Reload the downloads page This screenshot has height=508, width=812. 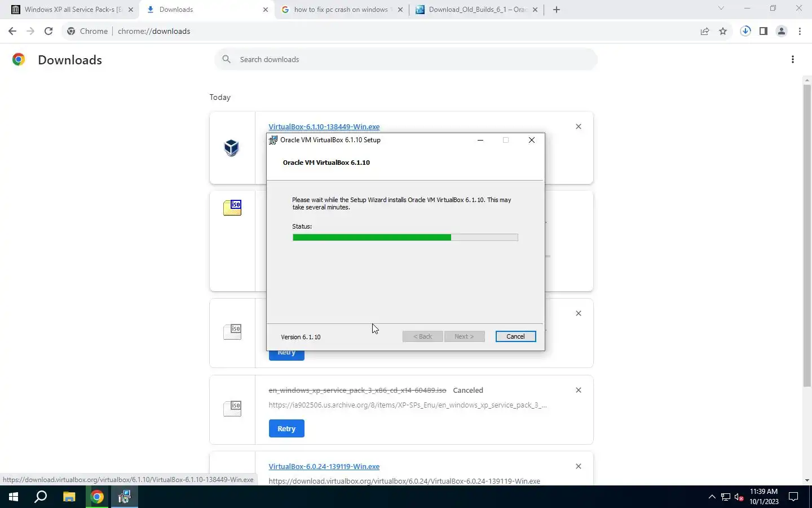click(48, 31)
